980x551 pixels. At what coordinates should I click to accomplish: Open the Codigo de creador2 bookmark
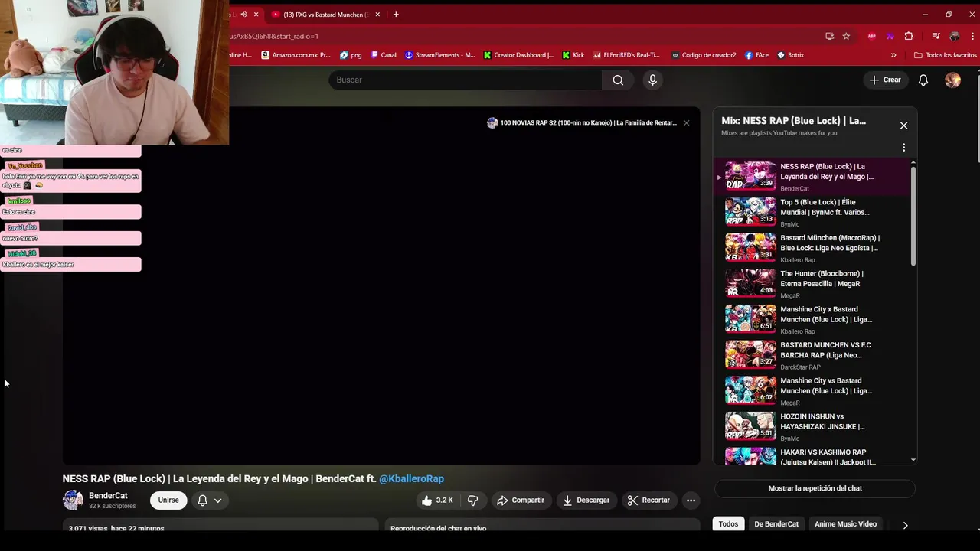(704, 55)
